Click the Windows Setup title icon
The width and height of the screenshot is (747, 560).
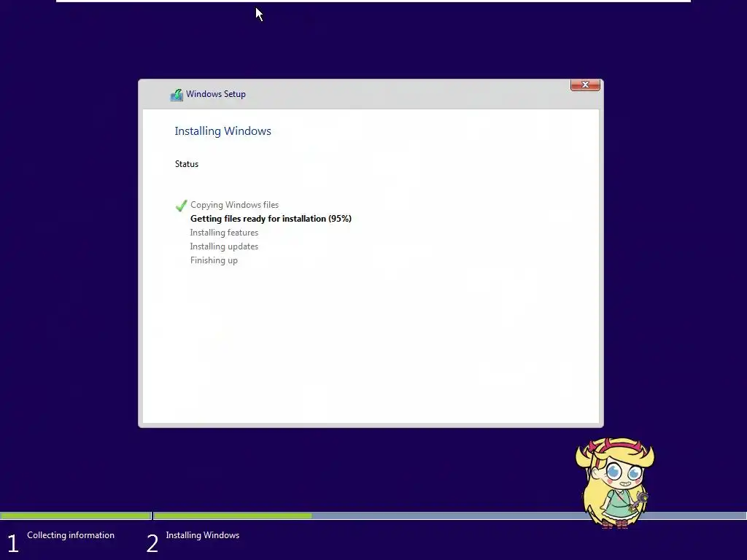tap(177, 94)
